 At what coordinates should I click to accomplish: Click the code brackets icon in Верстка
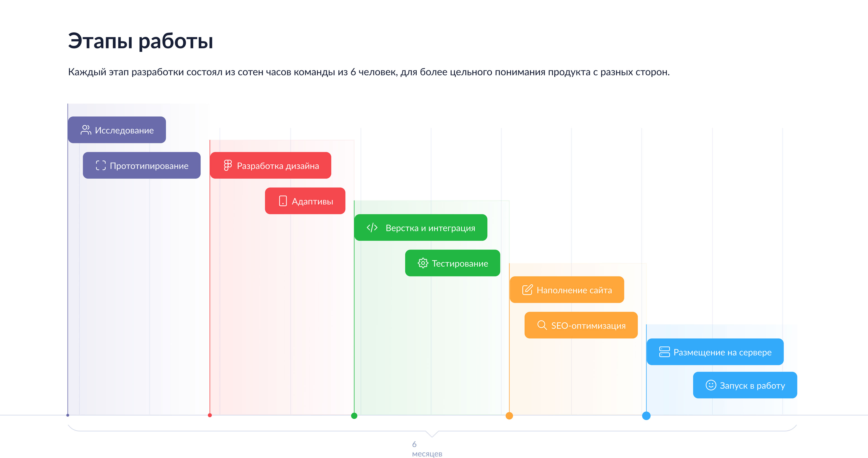(x=372, y=228)
